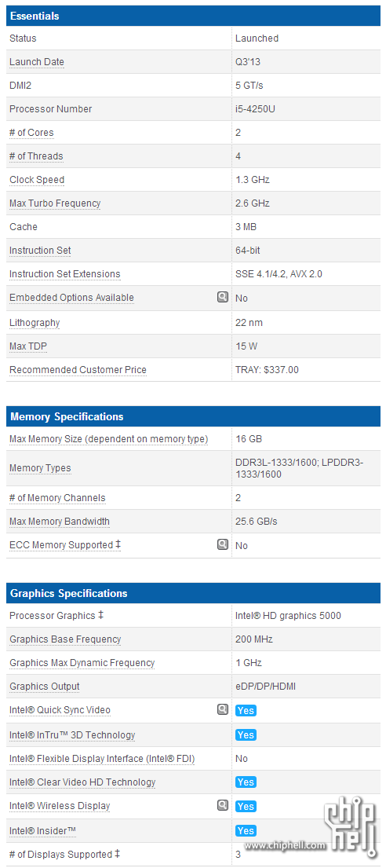Click Yes badge for Intel Quick Sync Video

click(x=246, y=711)
